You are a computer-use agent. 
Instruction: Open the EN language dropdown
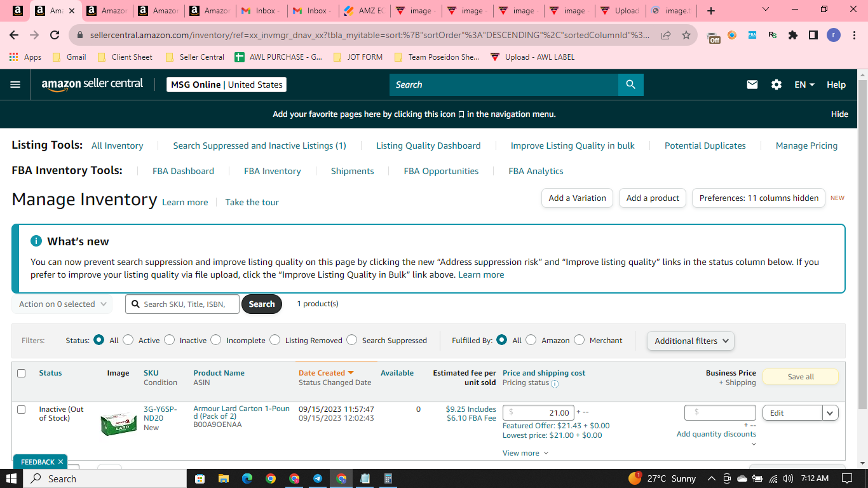tap(804, 85)
